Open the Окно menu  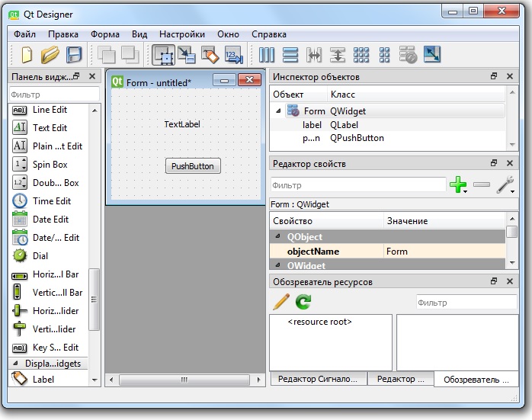coord(228,34)
